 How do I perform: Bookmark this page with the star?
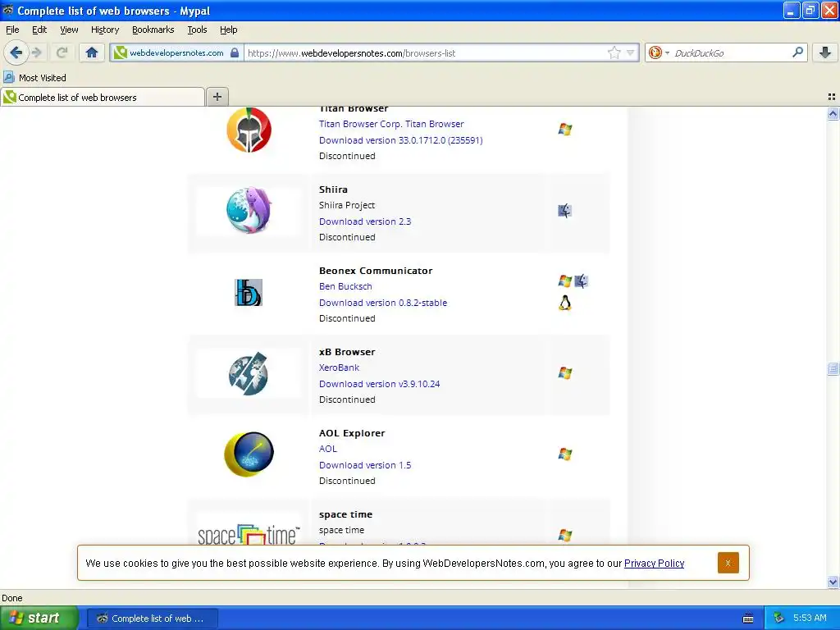(614, 52)
